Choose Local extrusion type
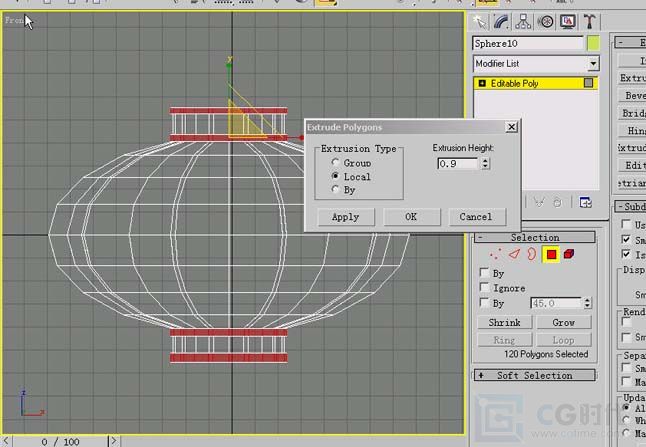The image size is (646, 447). (335, 176)
